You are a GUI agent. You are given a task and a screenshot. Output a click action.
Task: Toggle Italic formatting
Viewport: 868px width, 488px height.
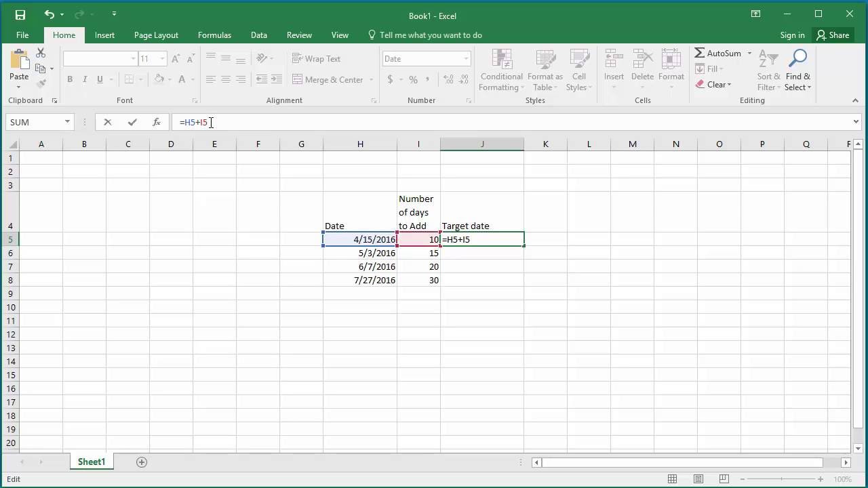click(85, 79)
